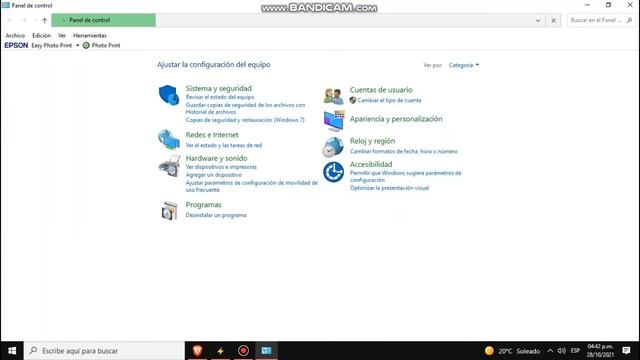Switch to Control Panel taskbar icon
The image size is (640, 360).
tap(266, 351)
